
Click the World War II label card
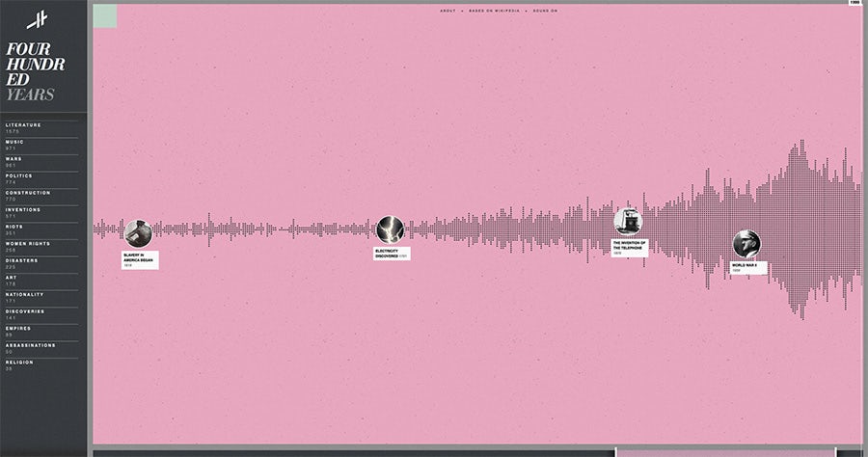748,267
